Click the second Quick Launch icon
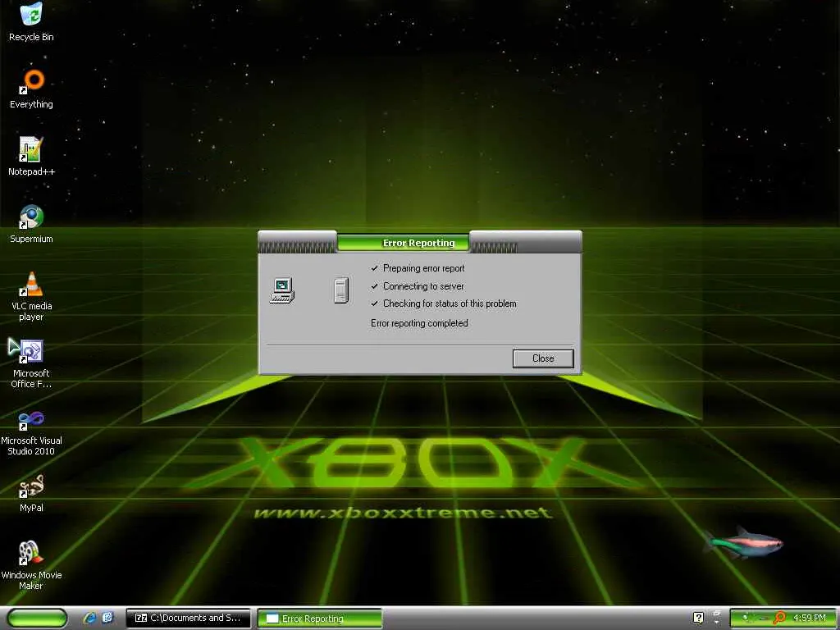840x630 pixels. pos(107,618)
